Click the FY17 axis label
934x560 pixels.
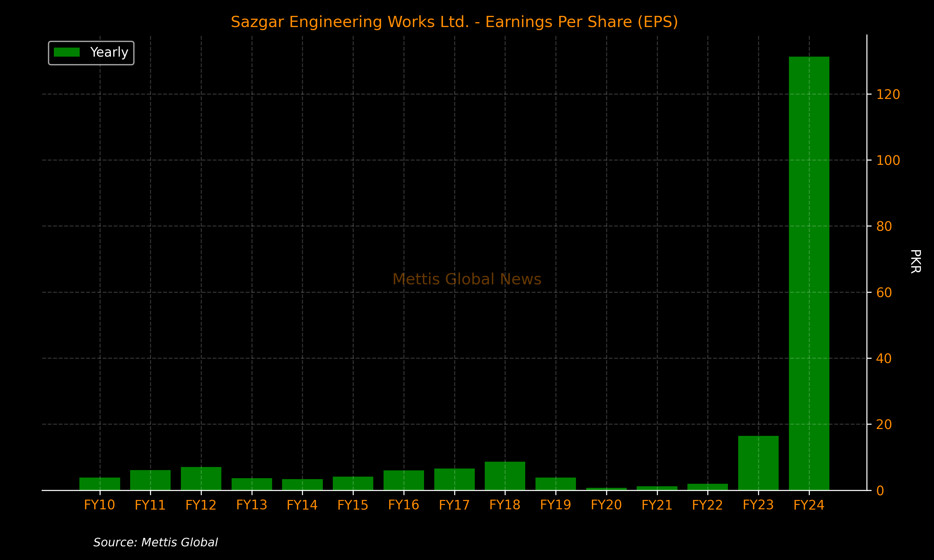[454, 505]
